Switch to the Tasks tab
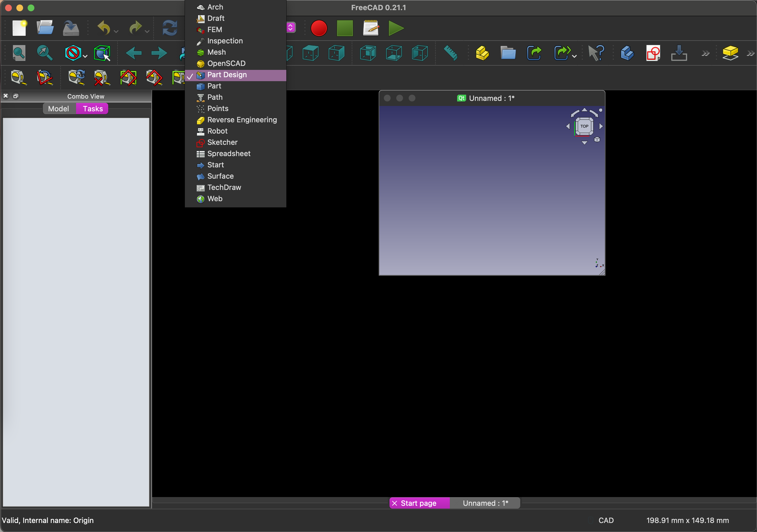757x532 pixels. tap(93, 109)
